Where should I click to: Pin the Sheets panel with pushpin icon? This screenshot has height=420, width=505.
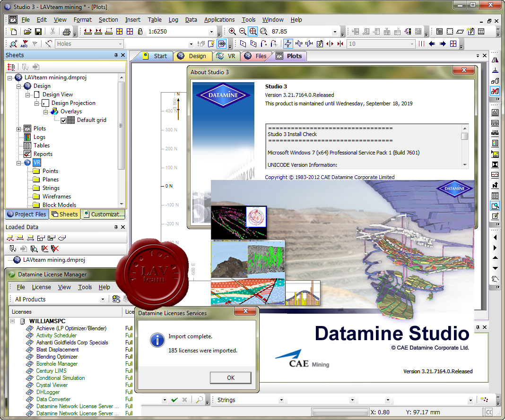point(116,55)
